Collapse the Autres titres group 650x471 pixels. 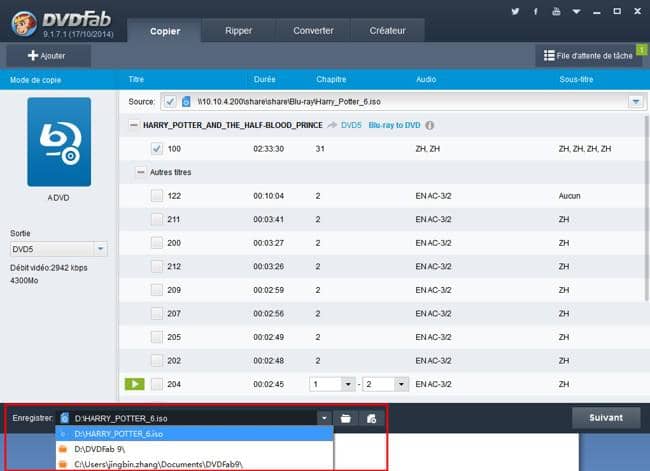141,172
